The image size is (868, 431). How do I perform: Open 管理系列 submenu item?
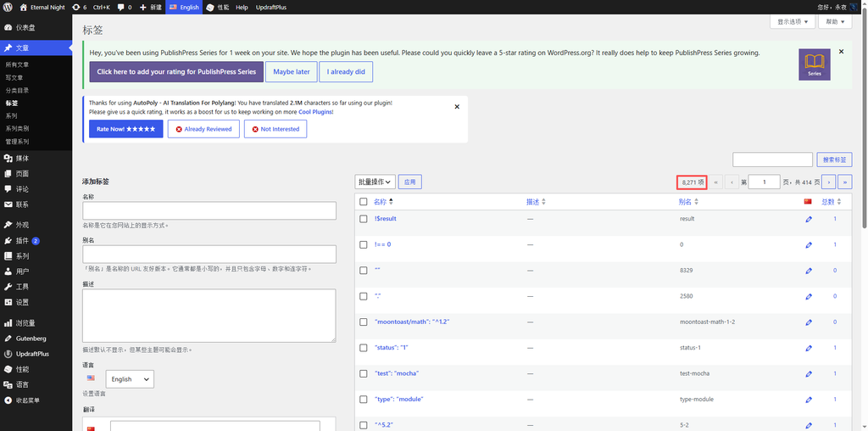[x=17, y=142]
